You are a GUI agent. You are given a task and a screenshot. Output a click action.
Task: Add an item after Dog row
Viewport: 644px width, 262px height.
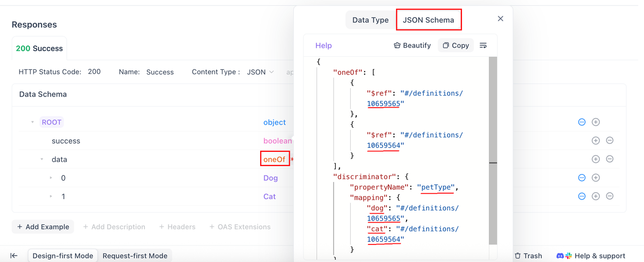(x=596, y=178)
